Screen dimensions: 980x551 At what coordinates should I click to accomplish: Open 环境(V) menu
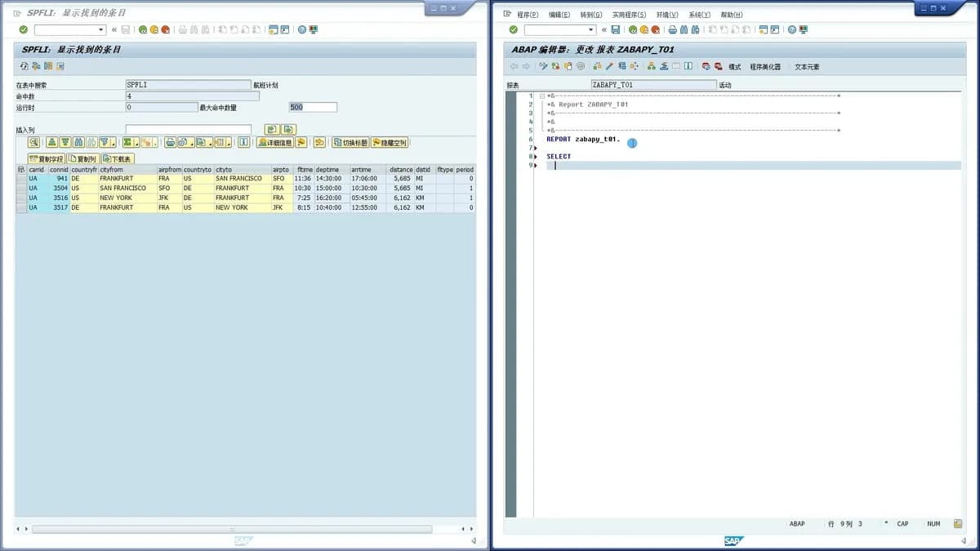point(667,15)
